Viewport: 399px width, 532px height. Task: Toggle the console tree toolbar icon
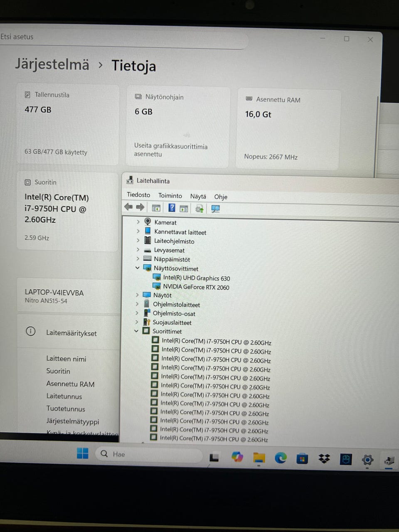[x=156, y=208]
